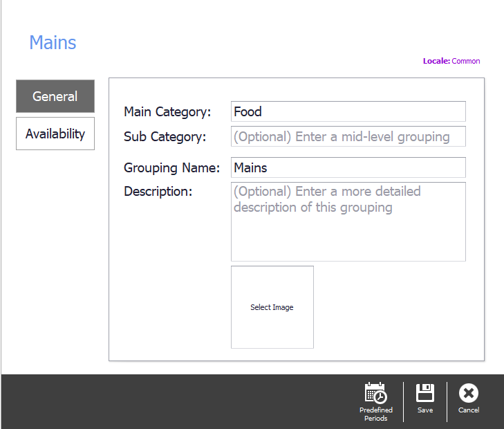Click the Save floppy disk icon
This screenshot has width=504, height=429.
pos(425,392)
